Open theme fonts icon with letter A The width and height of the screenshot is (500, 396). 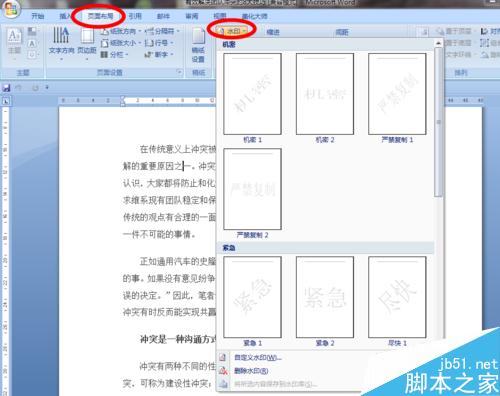[x=32, y=43]
